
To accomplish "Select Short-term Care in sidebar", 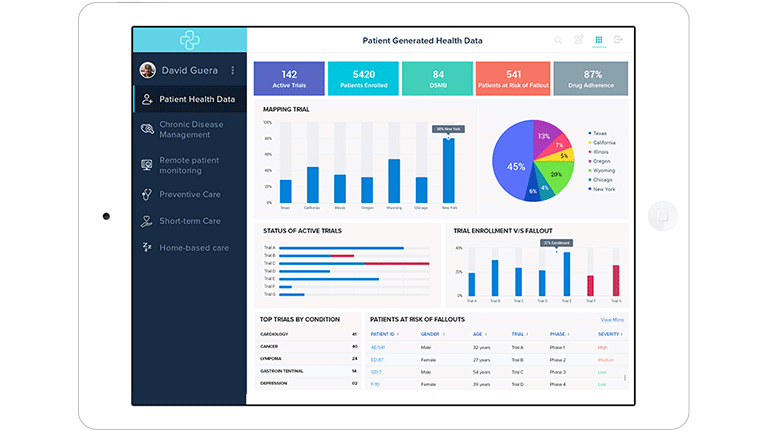I will (189, 221).
